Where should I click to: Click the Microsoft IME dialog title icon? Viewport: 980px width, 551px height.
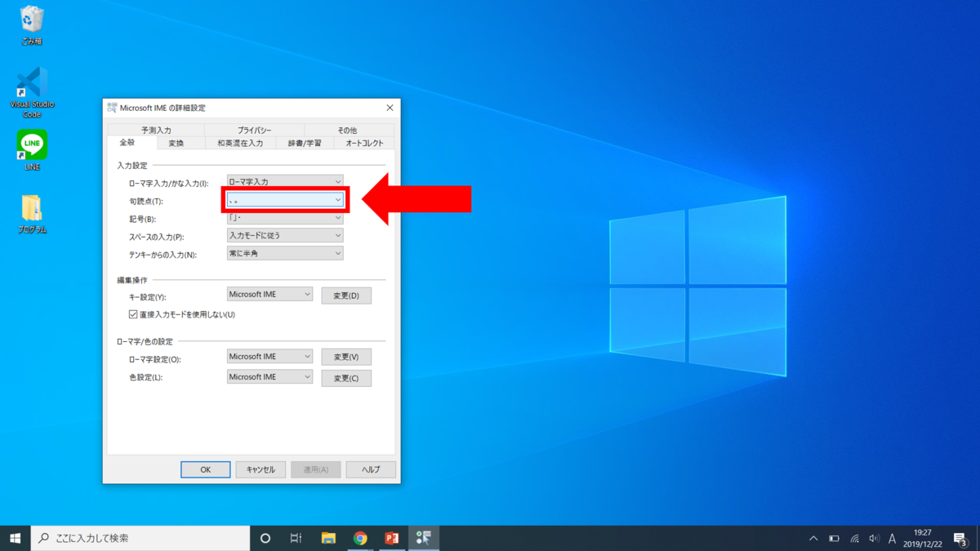pos(112,108)
